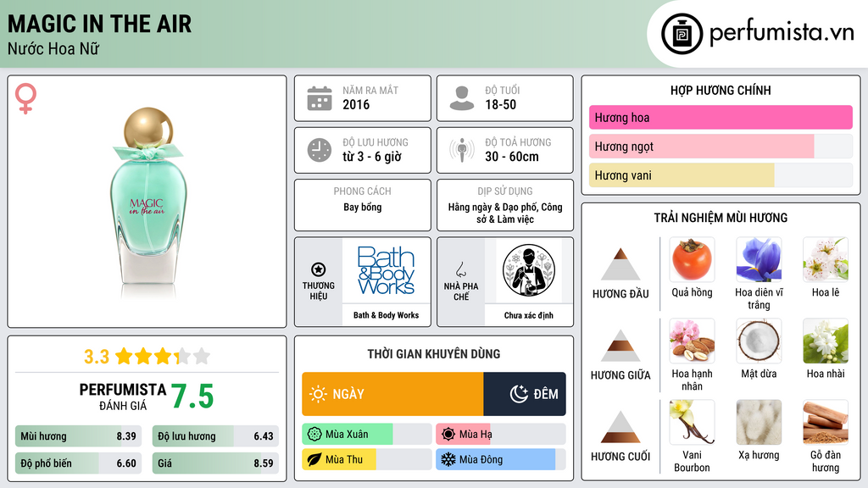The width and height of the screenshot is (868, 488).
Task: Click the MAGIC IN THE AIR title
Action: point(100,24)
